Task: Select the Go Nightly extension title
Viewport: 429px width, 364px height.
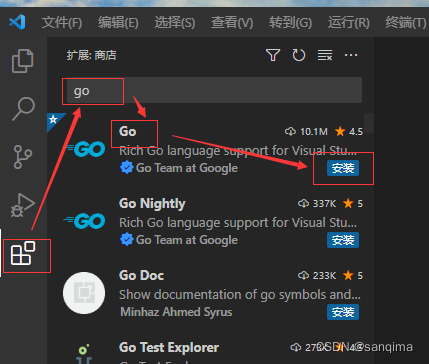Action: pos(152,204)
